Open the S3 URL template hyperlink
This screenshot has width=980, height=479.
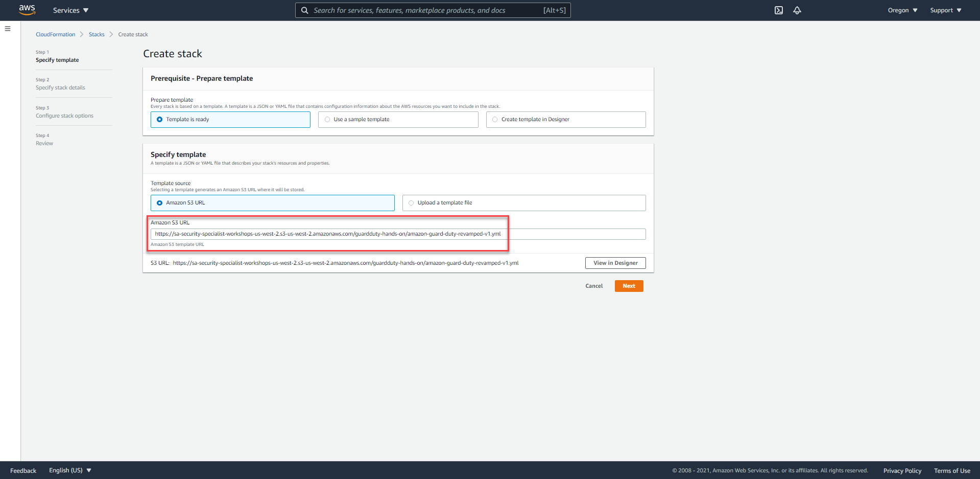click(x=346, y=263)
